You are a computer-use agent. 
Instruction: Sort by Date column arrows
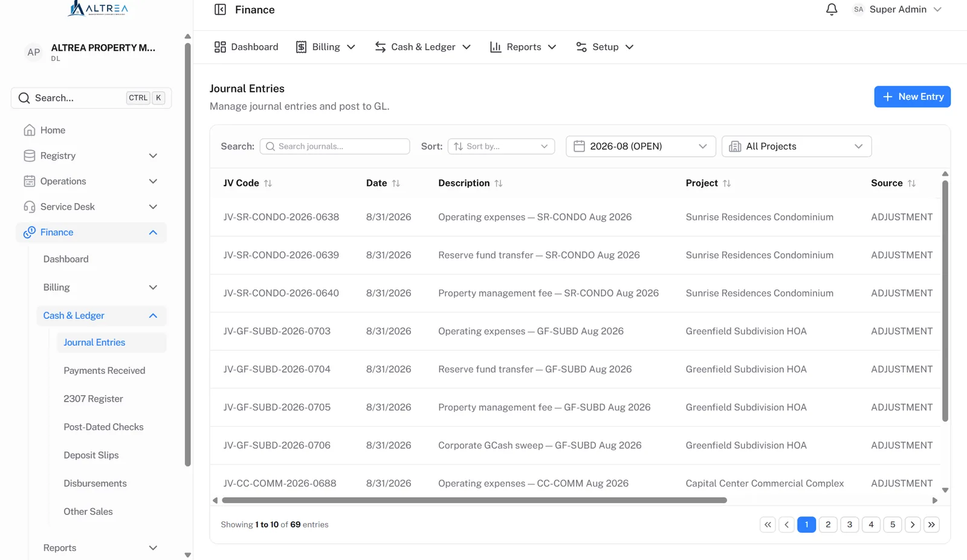[396, 183]
